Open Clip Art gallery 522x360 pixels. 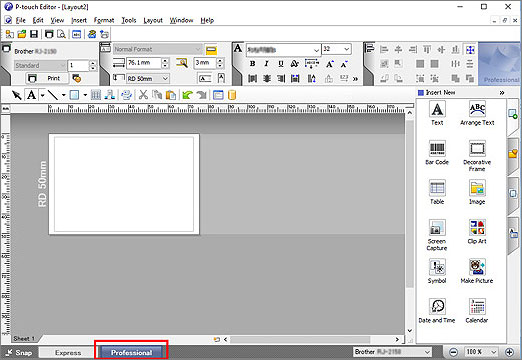pyautogui.click(x=477, y=232)
